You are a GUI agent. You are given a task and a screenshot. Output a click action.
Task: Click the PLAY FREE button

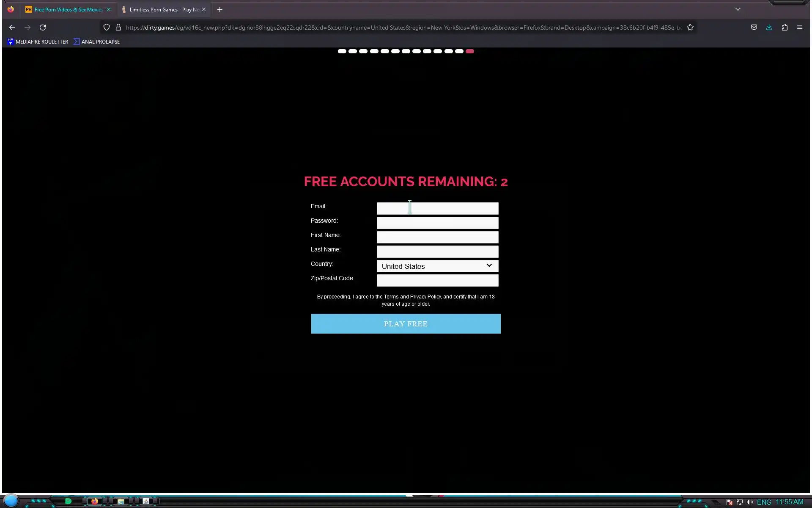point(406,323)
